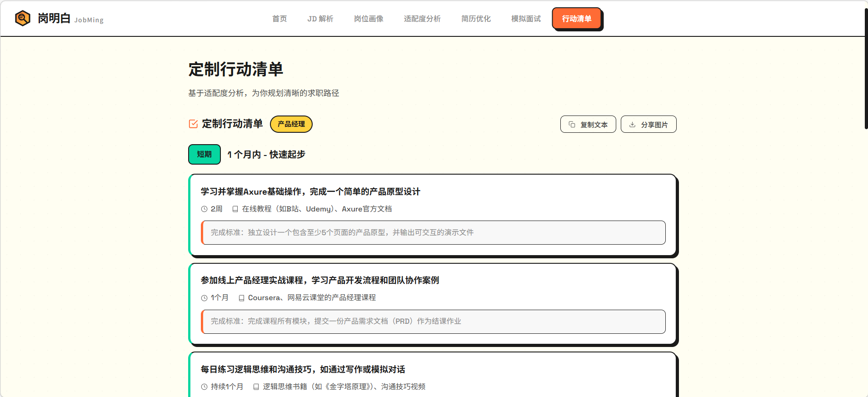868x397 pixels.
Task: Click the book icon before 逻辑思维书籍
Action: pyautogui.click(x=256, y=387)
